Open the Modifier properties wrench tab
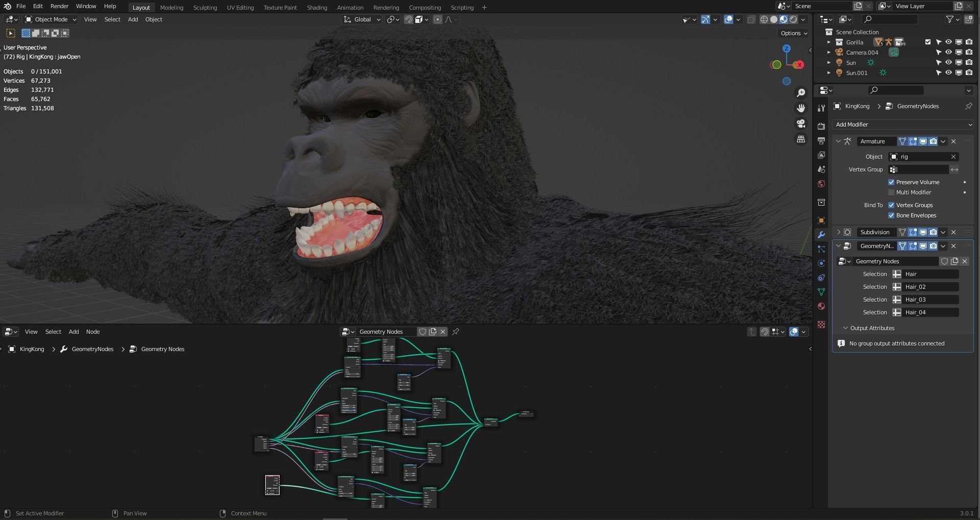Screen dimensions: 980x520 coord(821,235)
